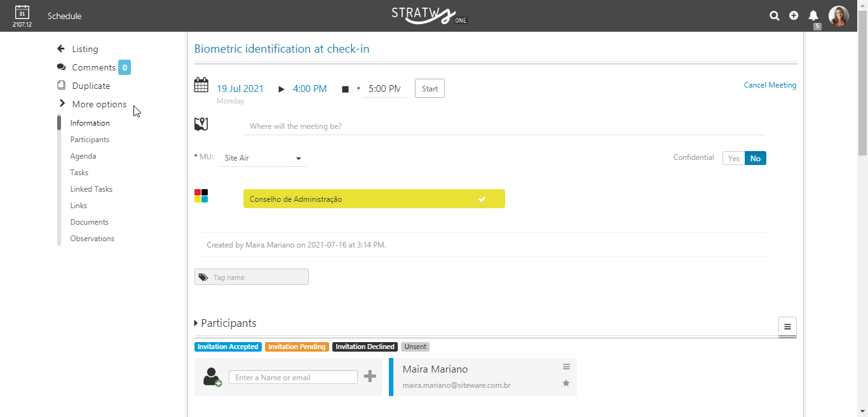Click the plus button to add participant
This screenshot has width=868, height=417.
[x=370, y=377]
